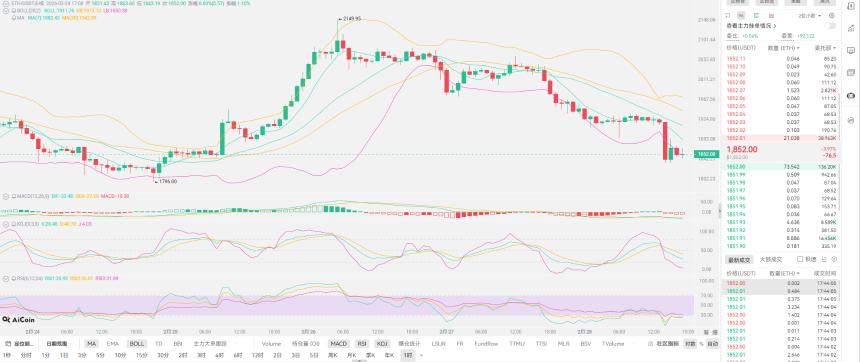Open the sidebar news card icon

pos(851,72)
